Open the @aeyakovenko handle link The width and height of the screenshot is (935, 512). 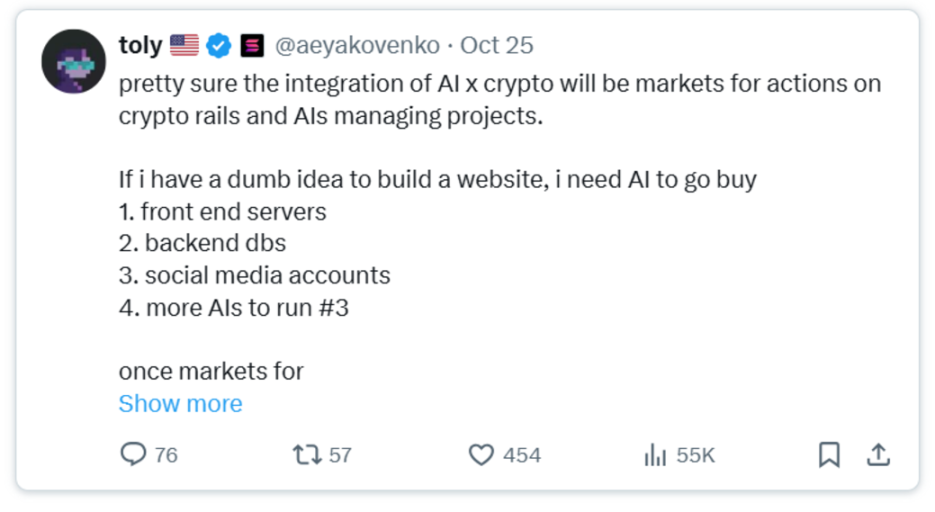tap(356, 45)
